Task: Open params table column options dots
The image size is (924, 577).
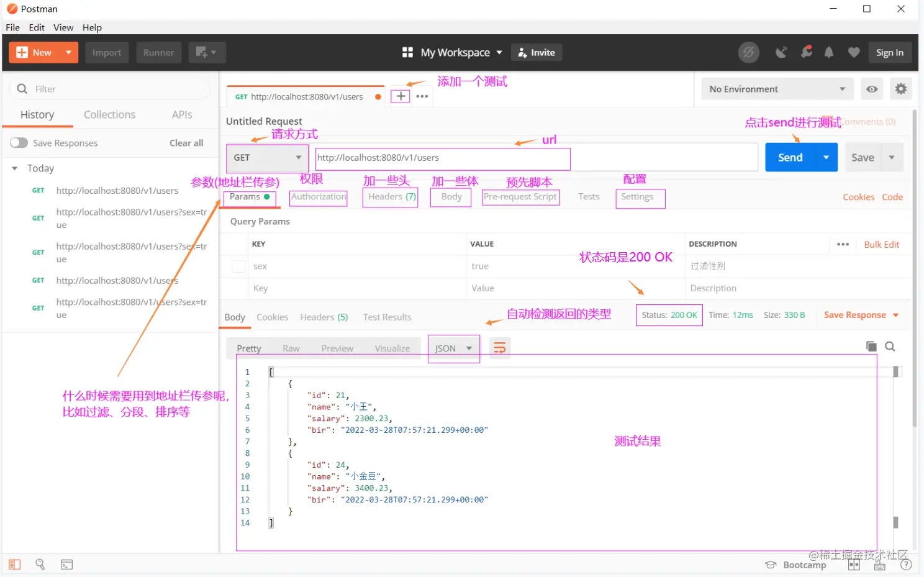Action: (843, 244)
